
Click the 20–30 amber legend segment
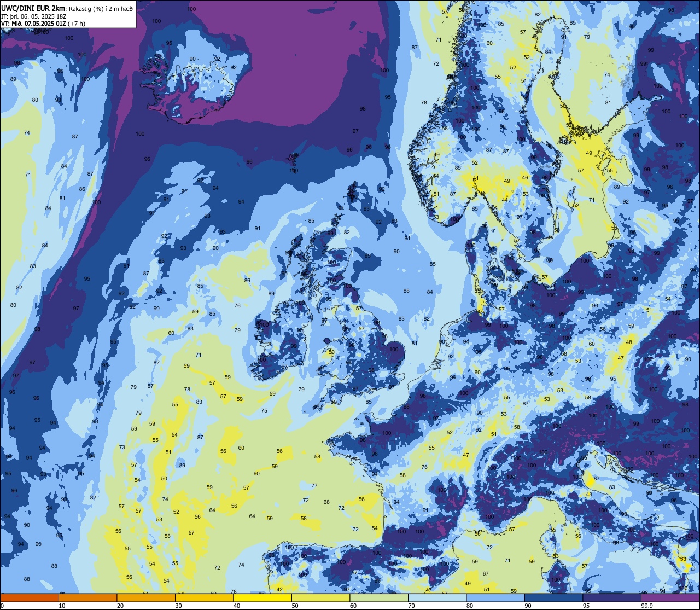point(146,597)
